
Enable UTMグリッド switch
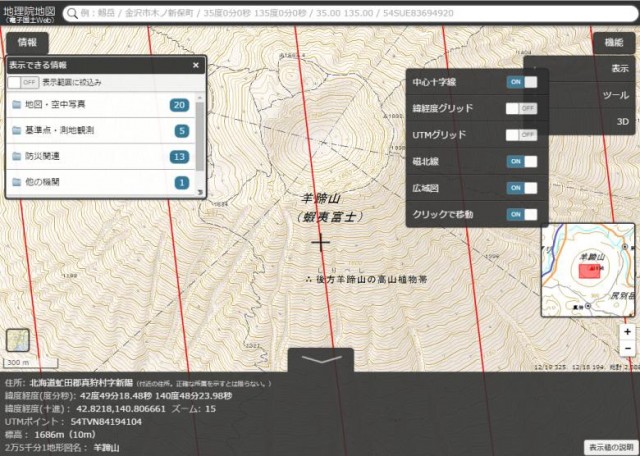522,135
